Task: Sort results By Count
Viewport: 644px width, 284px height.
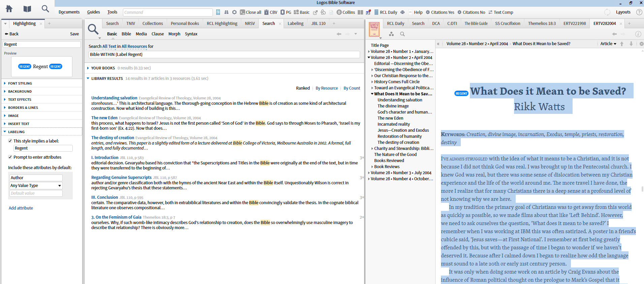Action: (352, 88)
